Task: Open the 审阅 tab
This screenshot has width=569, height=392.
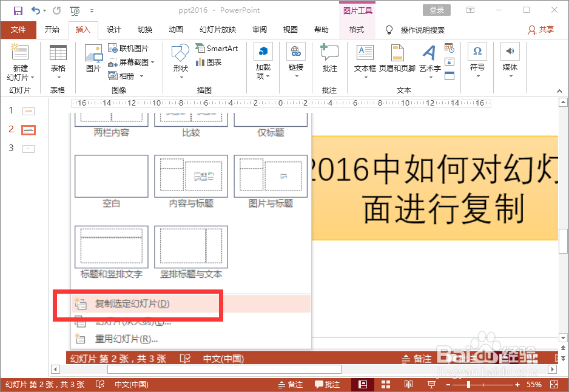Action: tap(260, 29)
